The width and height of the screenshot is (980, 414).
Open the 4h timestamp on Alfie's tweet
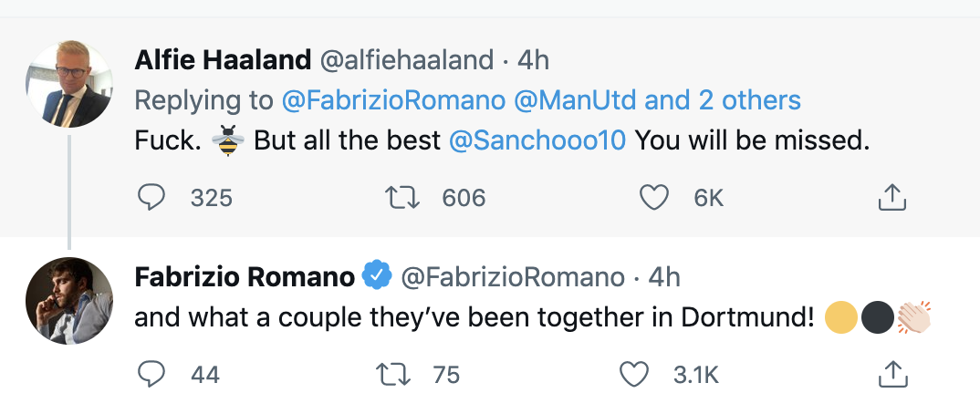point(534,60)
